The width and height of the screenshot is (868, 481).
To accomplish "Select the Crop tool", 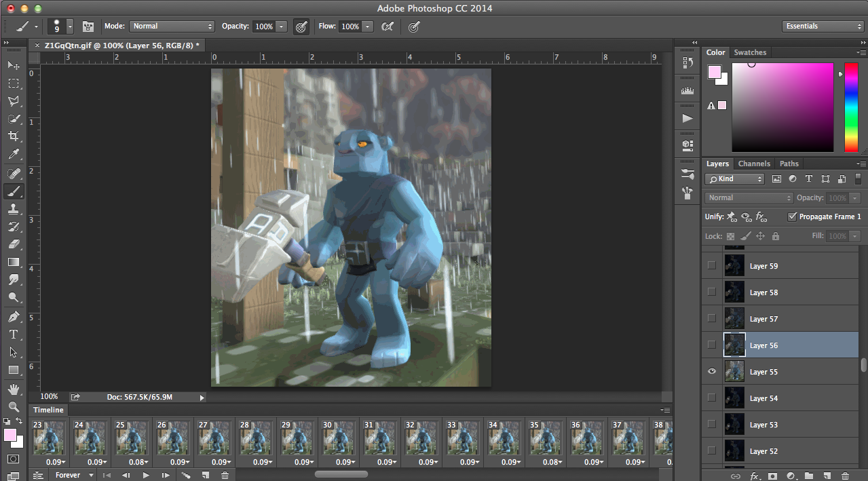I will (14, 136).
